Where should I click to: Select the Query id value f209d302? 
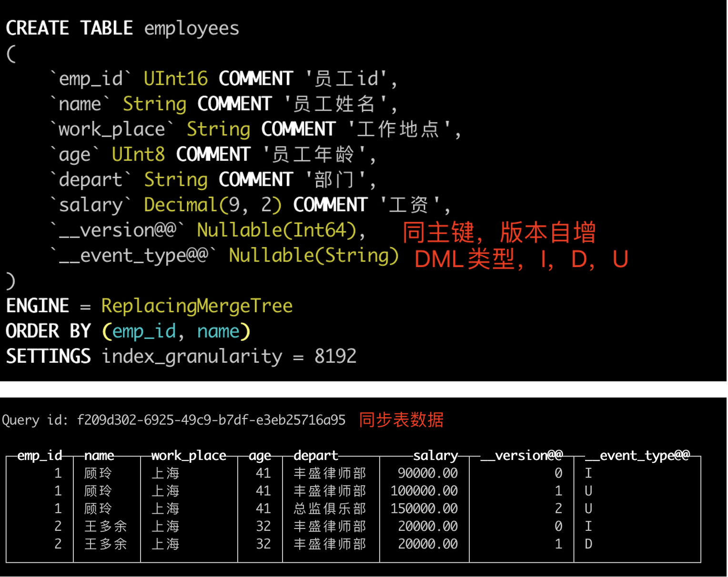tap(211, 420)
